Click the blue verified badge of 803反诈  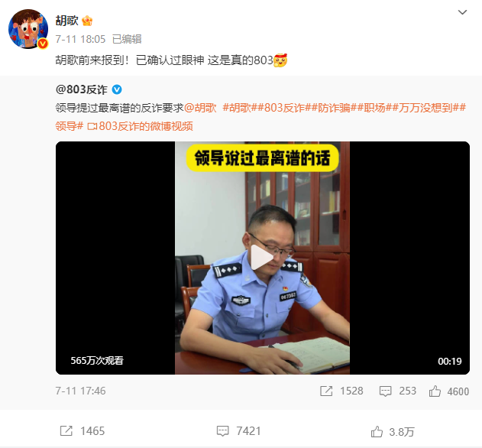(117, 89)
